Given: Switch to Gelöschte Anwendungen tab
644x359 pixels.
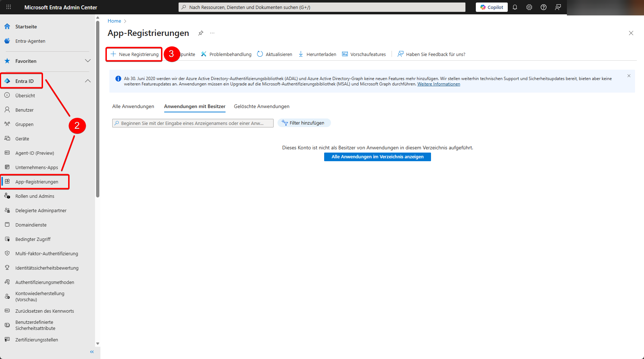Looking at the screenshot, I should [261, 106].
